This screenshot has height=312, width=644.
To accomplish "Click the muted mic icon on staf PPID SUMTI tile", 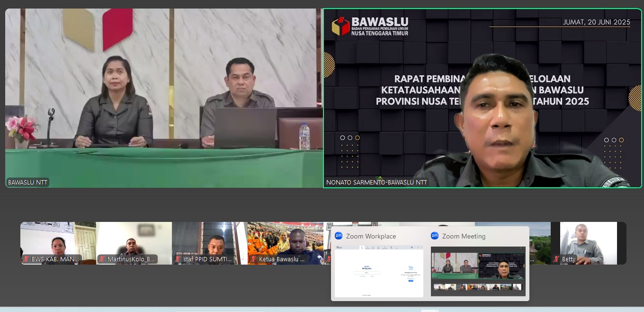I will (177, 259).
